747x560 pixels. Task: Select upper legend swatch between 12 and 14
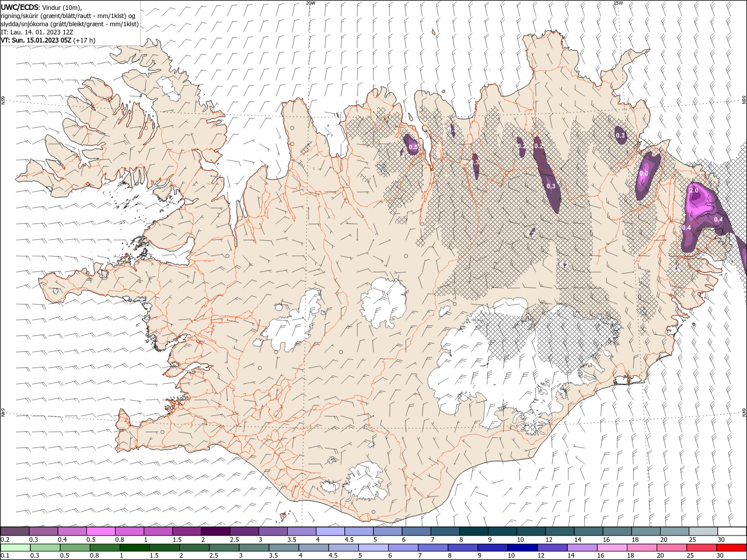560,531
